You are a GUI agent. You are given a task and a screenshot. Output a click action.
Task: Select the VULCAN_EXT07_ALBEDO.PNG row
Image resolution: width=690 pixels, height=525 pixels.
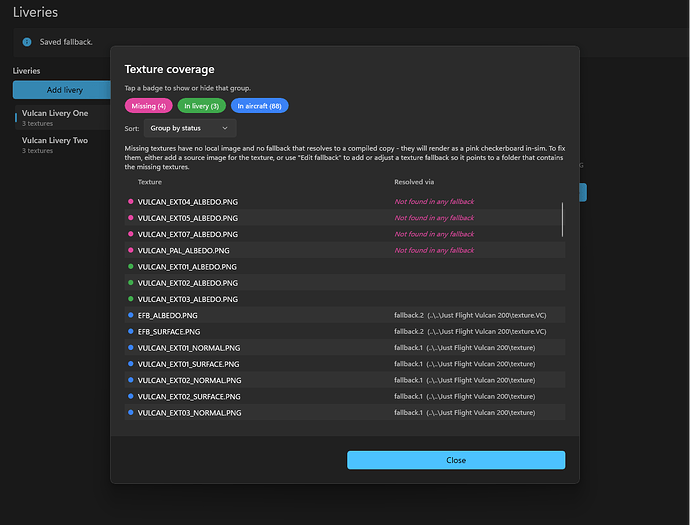345,234
